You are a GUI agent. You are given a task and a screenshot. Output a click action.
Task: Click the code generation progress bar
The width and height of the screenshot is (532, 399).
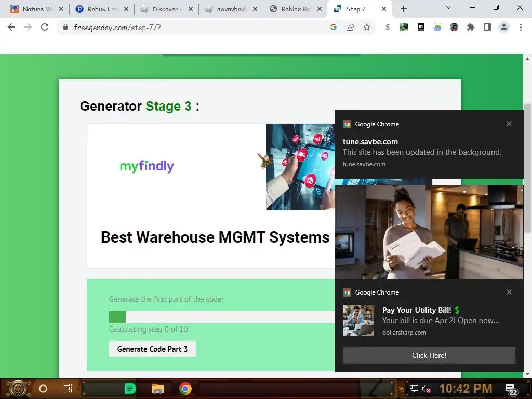(221, 317)
